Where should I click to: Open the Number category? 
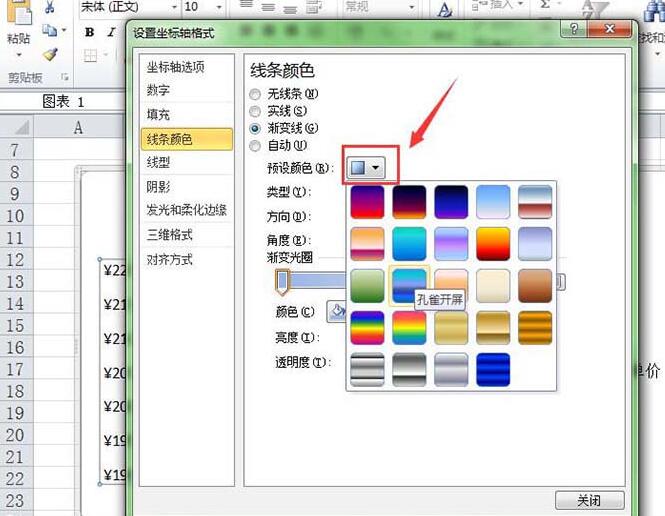[187, 90]
